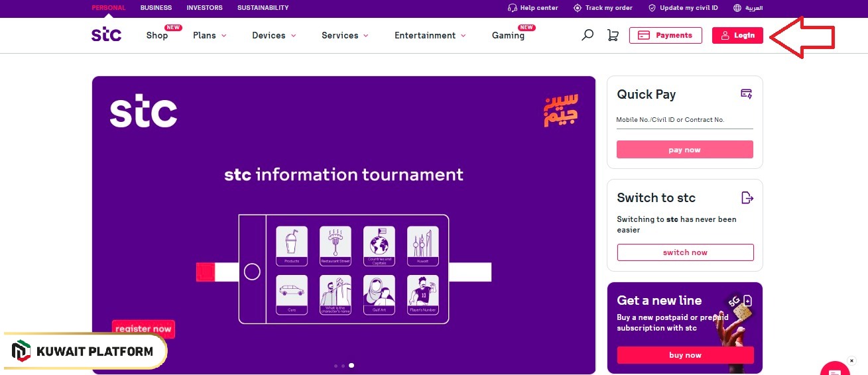Click the Quick Pay card icon
Image resolution: width=868 pixels, height=375 pixels.
click(x=746, y=94)
